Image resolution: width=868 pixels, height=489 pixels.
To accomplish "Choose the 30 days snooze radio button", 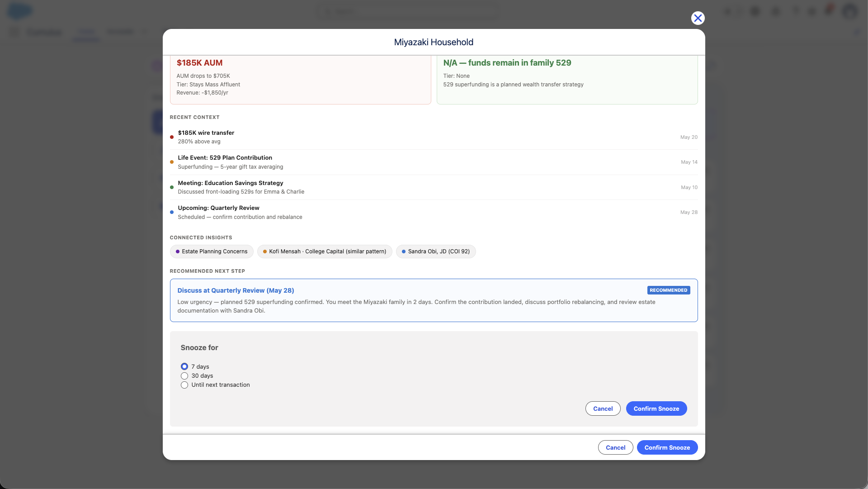I will tap(184, 376).
